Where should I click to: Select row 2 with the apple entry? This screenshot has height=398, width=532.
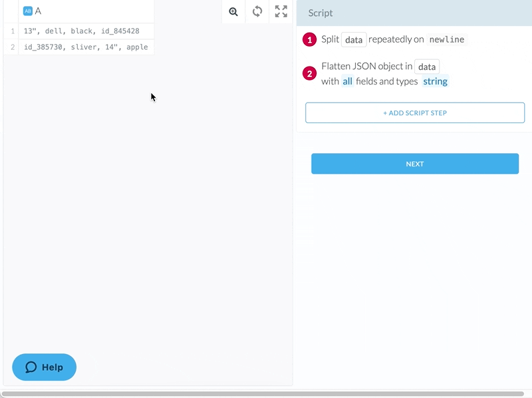pyautogui.click(x=86, y=47)
